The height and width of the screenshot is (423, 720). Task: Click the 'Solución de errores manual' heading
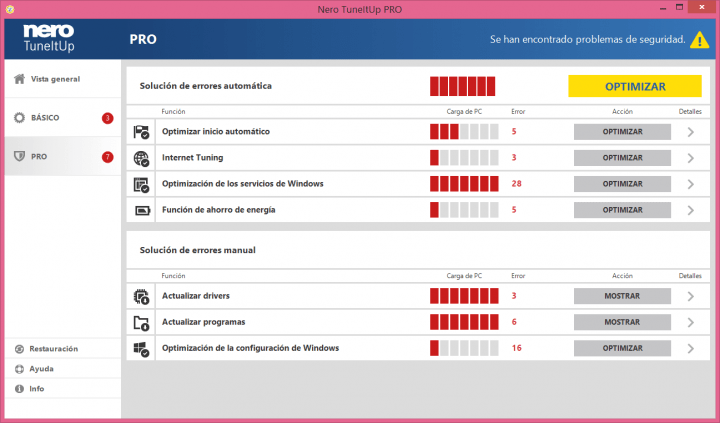click(197, 250)
